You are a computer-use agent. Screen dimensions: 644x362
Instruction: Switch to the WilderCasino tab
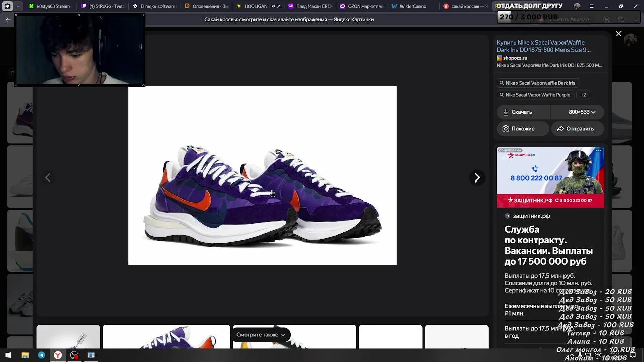pos(414,6)
